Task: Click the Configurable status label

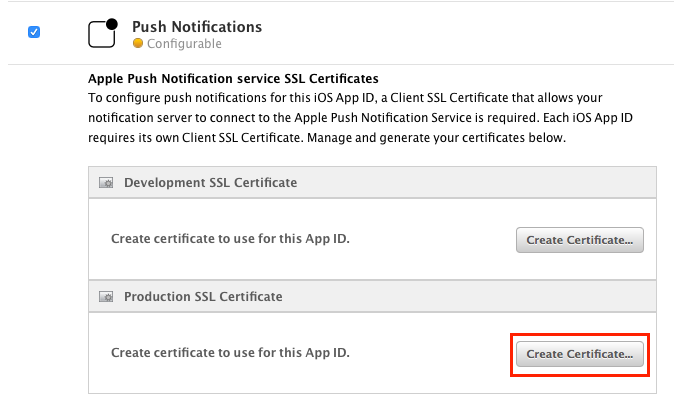Action: click(184, 44)
